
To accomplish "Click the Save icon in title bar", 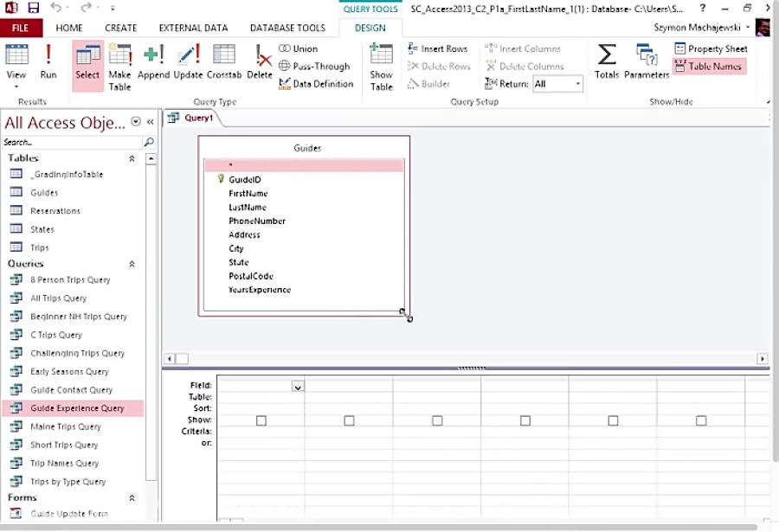I will click(33, 8).
